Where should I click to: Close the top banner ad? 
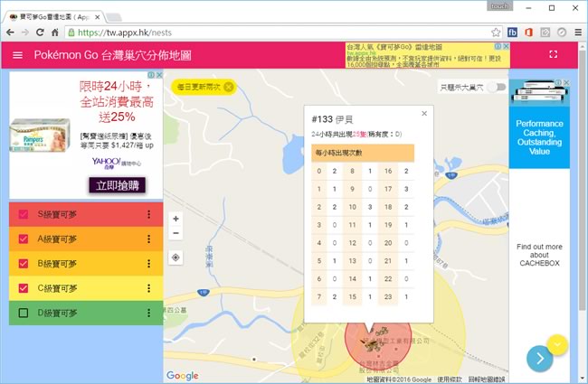pos(506,46)
